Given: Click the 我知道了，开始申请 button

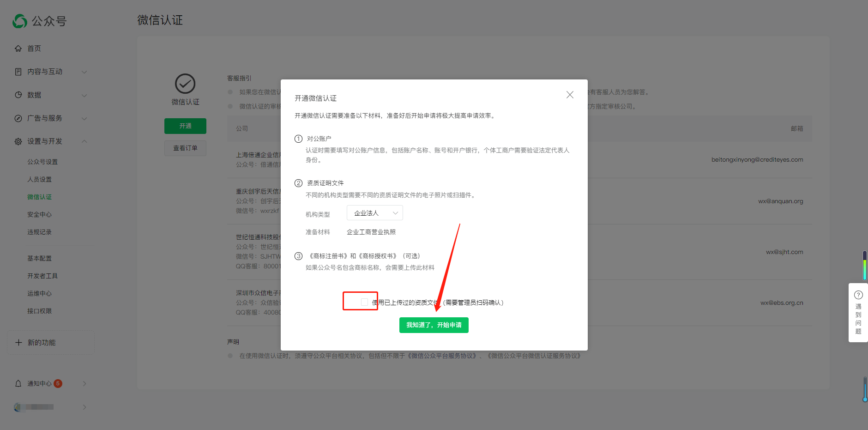Looking at the screenshot, I should [x=434, y=325].
